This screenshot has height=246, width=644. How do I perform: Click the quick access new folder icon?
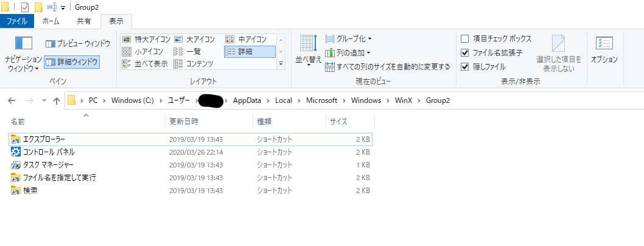38,7
